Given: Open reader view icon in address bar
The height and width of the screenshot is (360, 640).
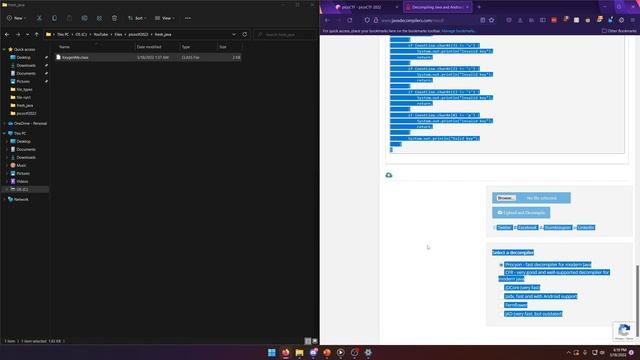Looking at the screenshot, I should (482, 20).
